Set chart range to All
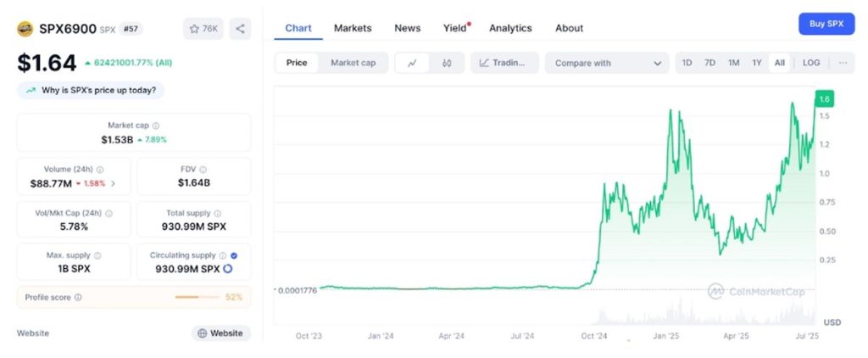Screen dimensions: 868x358 (780, 63)
